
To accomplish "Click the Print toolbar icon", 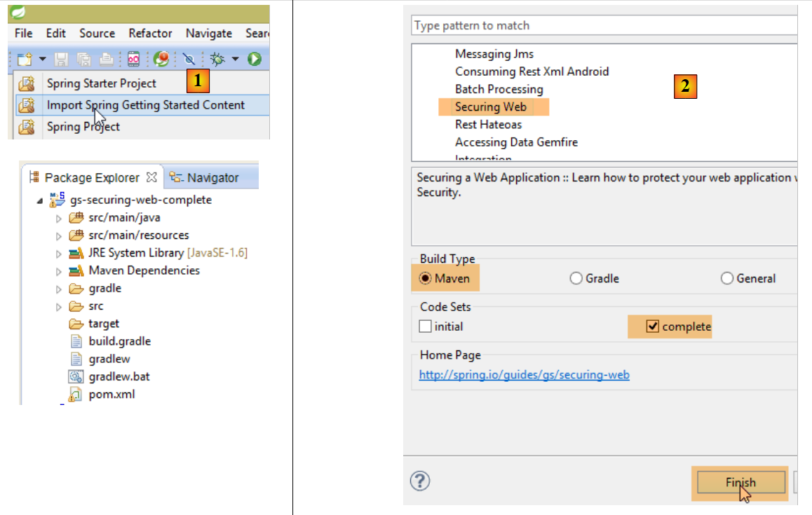I will pos(105,60).
